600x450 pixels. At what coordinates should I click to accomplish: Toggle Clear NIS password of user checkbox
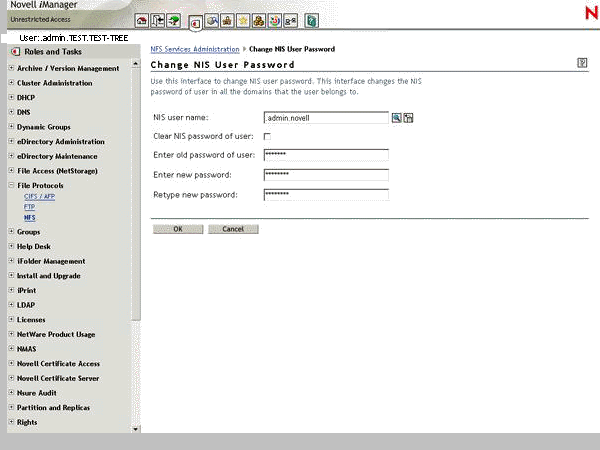tap(267, 136)
